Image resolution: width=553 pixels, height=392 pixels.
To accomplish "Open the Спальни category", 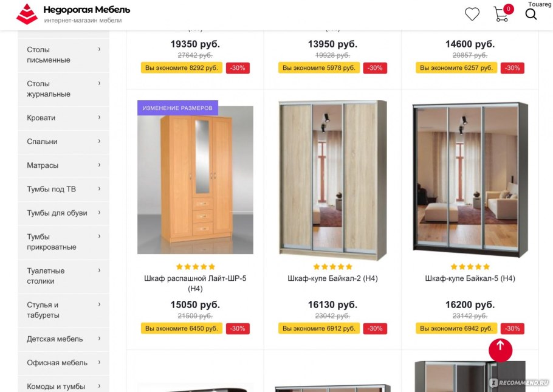I will coord(63,142).
